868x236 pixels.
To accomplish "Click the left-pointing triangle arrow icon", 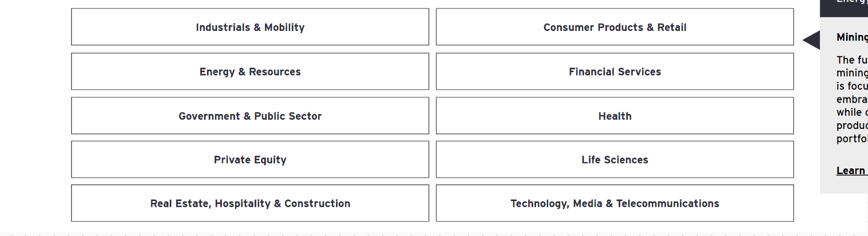I will click(x=812, y=40).
